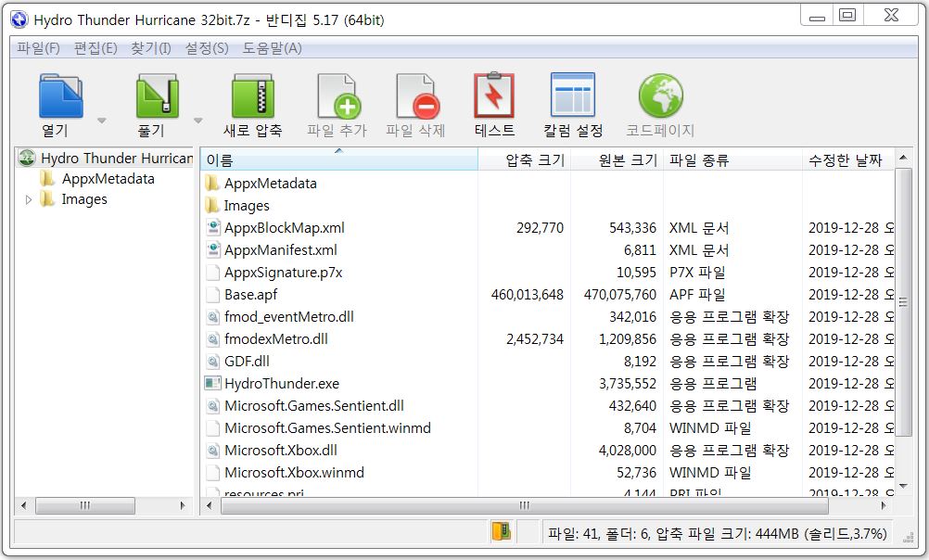Viewport: 929px width, 560px height.
Task: Click the P7X 파일 type cell
Action: (x=697, y=273)
